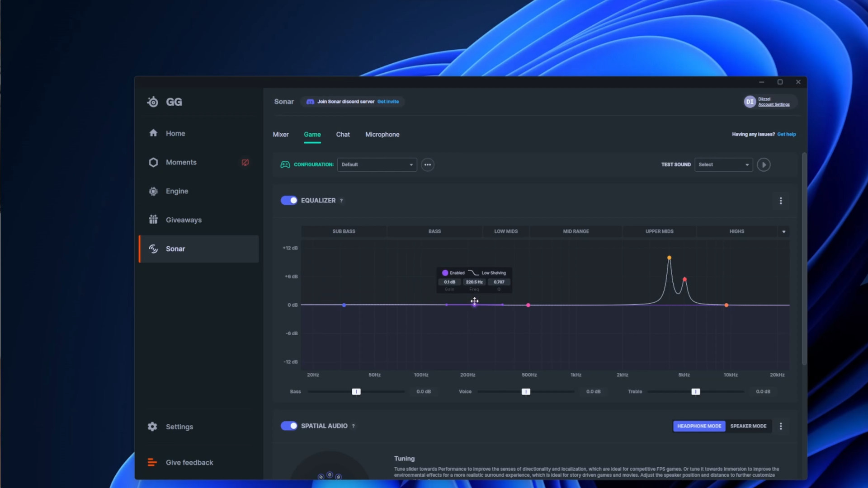Click the Get help link
Image resolution: width=868 pixels, height=488 pixels.
point(787,134)
